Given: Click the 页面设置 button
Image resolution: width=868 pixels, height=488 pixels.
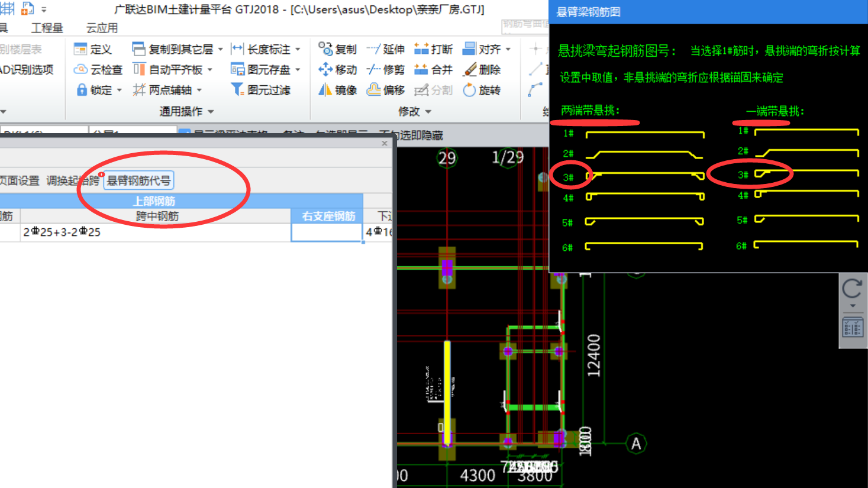Looking at the screenshot, I should pos(19,180).
